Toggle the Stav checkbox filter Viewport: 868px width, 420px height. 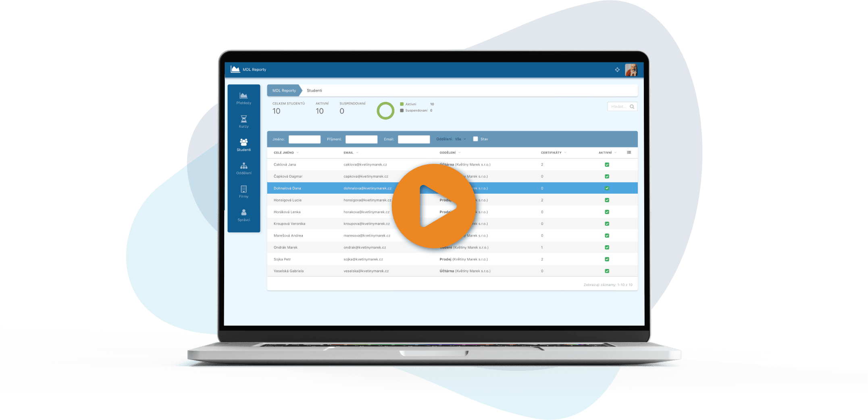point(475,139)
